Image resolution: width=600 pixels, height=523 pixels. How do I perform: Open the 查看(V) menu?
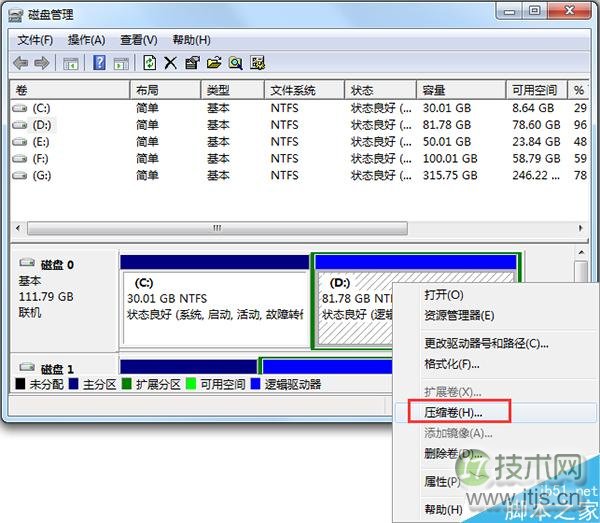point(139,40)
